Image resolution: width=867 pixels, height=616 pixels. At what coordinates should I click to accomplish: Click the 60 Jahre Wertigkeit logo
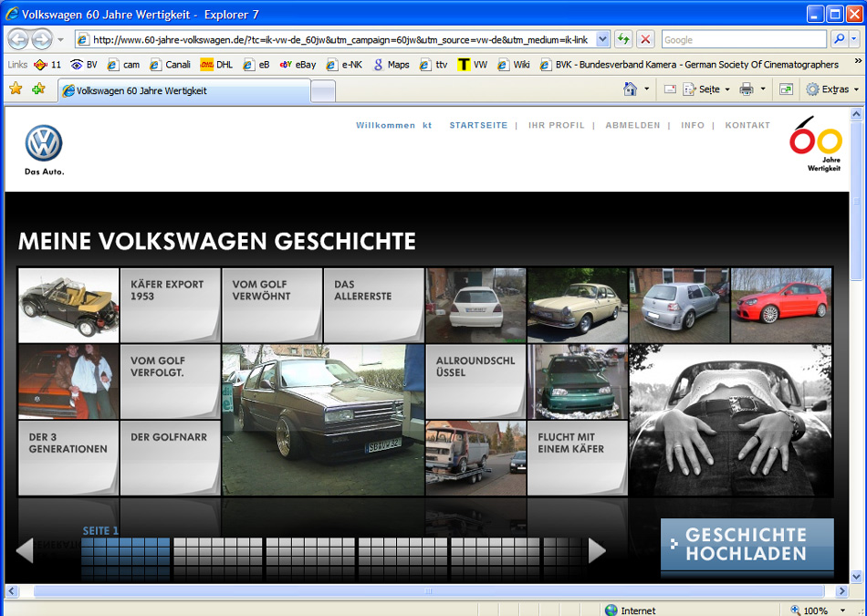coord(816,144)
